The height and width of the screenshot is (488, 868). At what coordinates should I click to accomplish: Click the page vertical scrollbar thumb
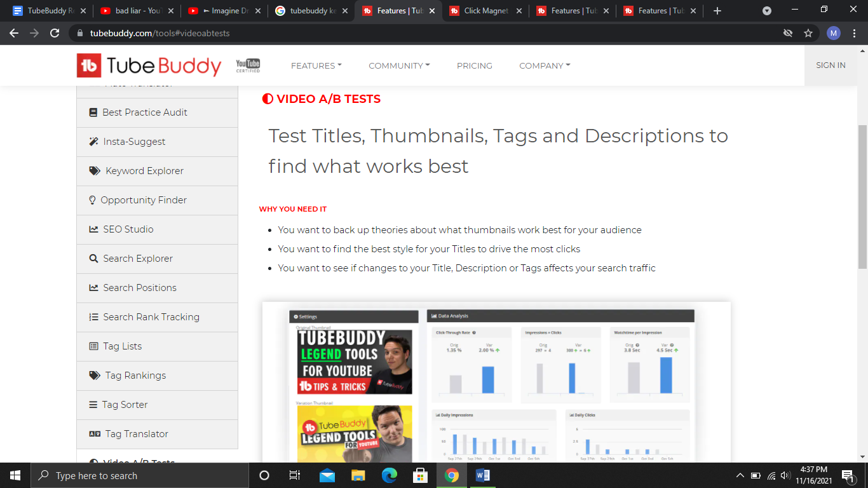pos(862,197)
